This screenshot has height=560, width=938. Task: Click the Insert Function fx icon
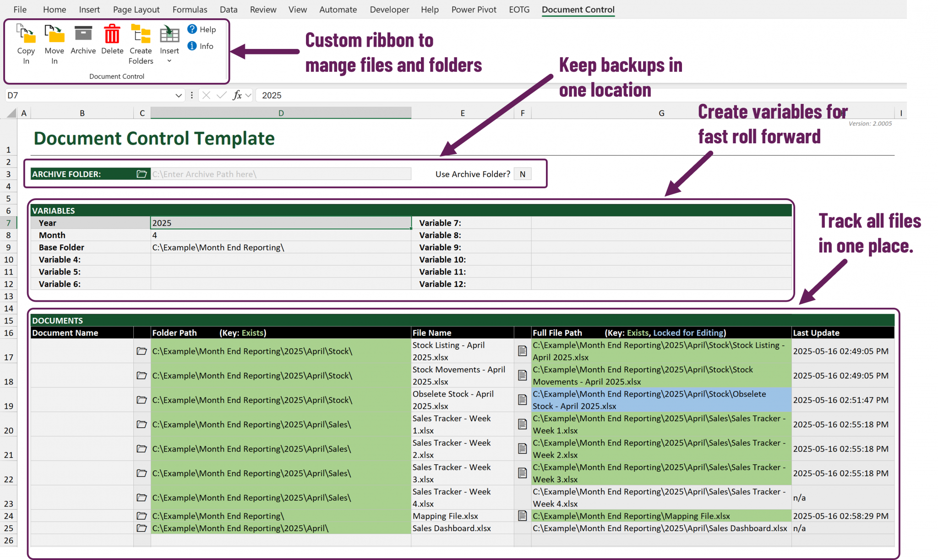pyautogui.click(x=238, y=95)
